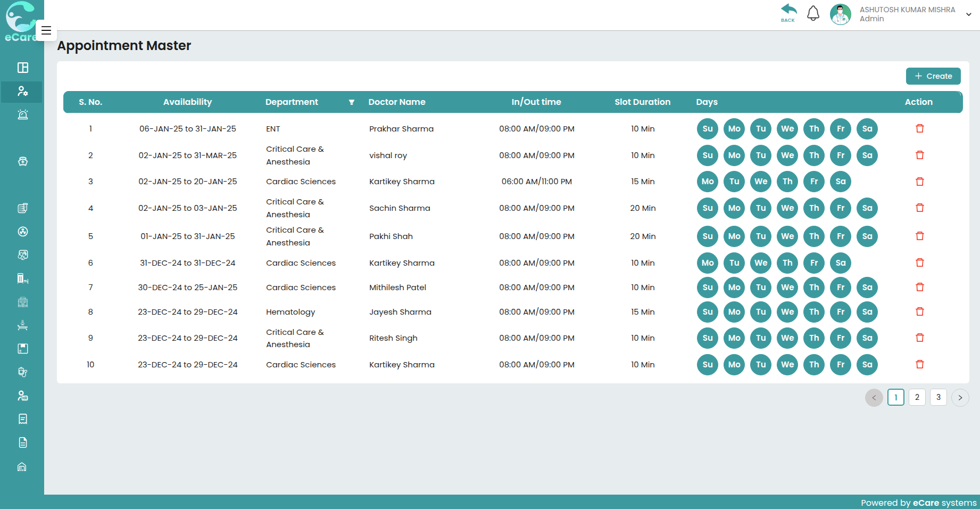Toggle Saturday for Jayesh Sharma's schedule

point(867,312)
